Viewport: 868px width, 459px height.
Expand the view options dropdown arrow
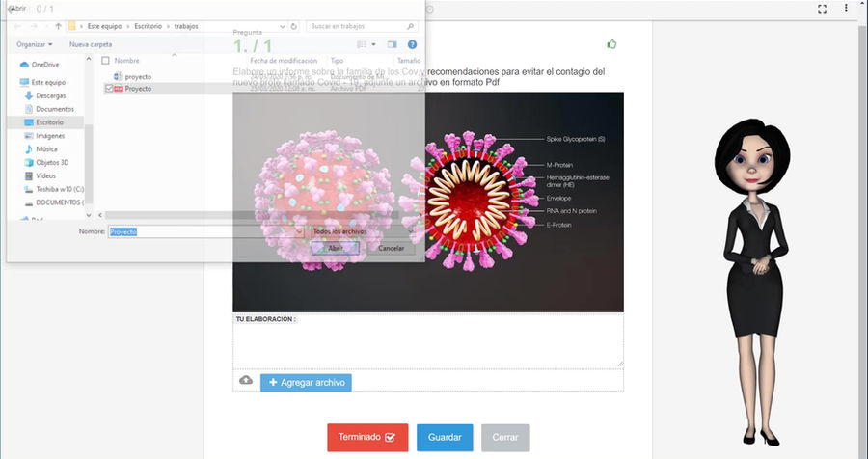click(x=373, y=44)
